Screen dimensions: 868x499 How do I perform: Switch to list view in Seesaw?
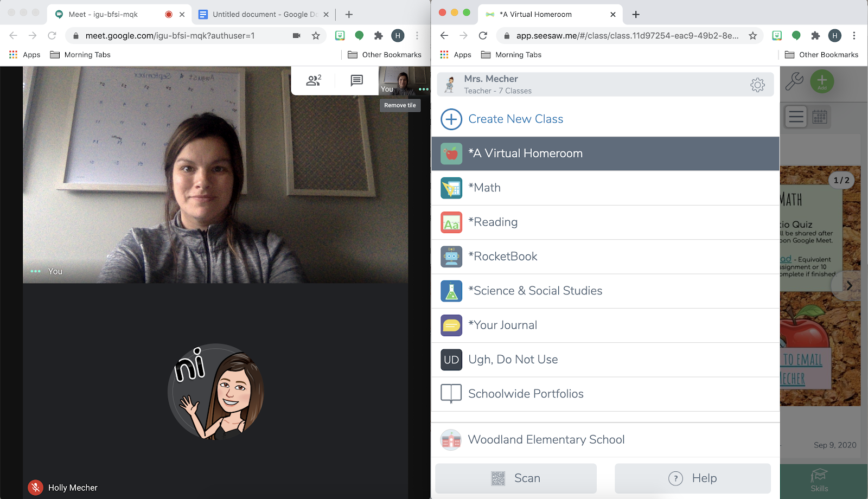[796, 117]
